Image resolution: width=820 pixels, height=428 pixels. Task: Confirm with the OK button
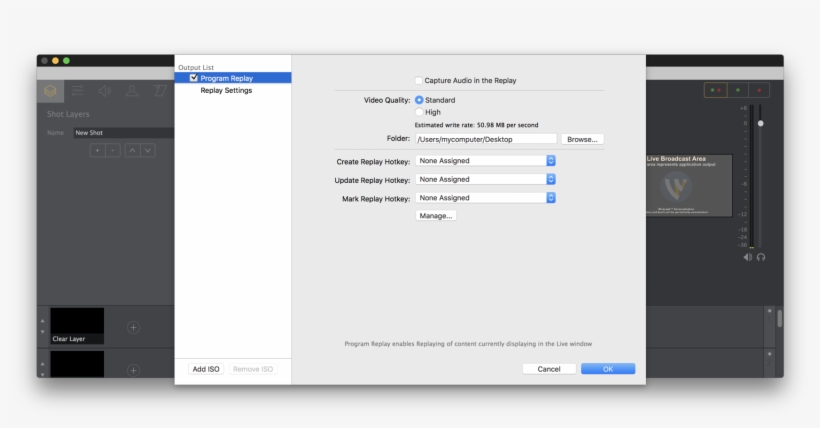pyautogui.click(x=608, y=369)
